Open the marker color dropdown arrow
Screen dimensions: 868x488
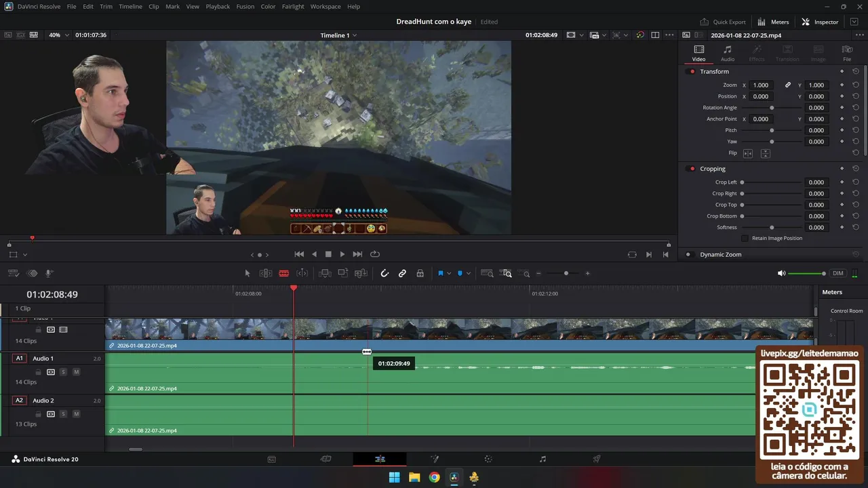(x=468, y=273)
